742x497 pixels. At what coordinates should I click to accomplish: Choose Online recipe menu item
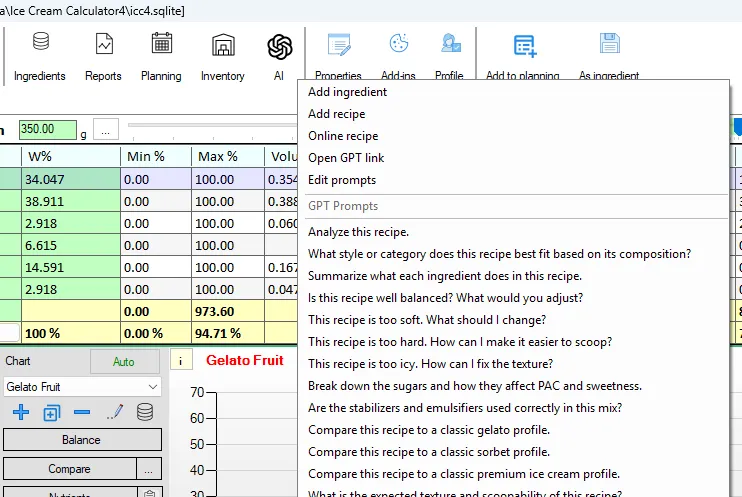(513, 136)
